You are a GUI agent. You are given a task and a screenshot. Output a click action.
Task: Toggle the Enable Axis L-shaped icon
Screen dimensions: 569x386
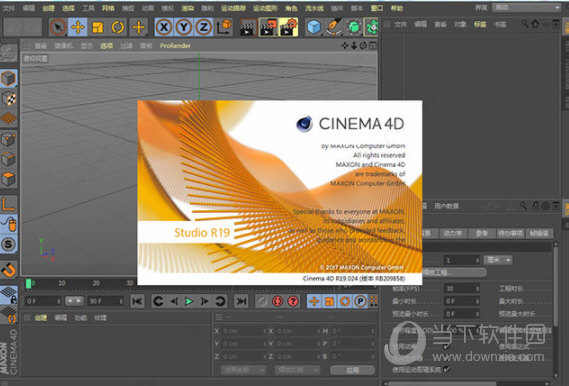coord(9,204)
